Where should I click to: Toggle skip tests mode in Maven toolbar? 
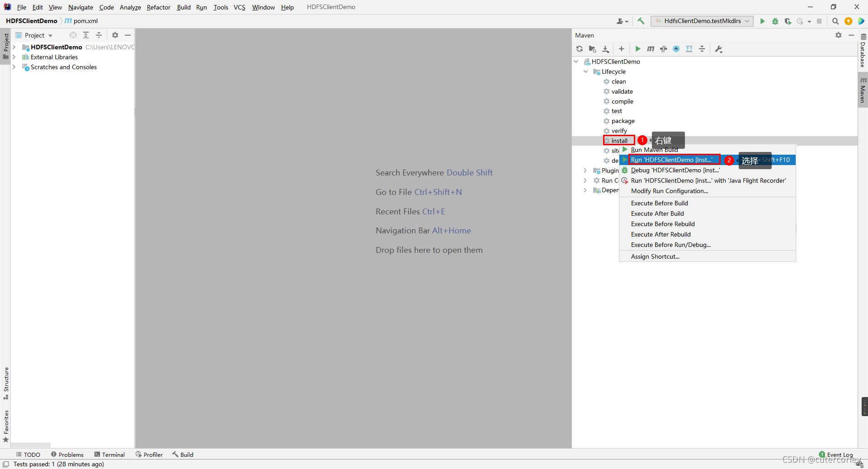pos(676,49)
